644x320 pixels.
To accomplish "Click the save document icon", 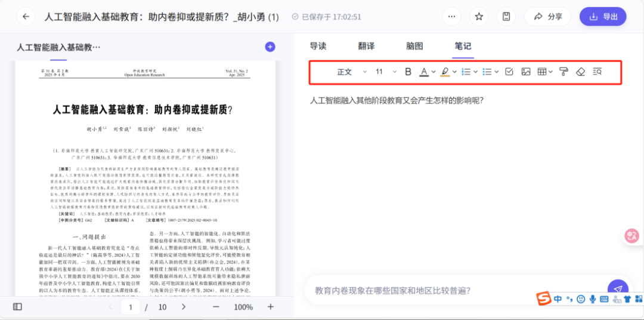I will (x=506, y=17).
